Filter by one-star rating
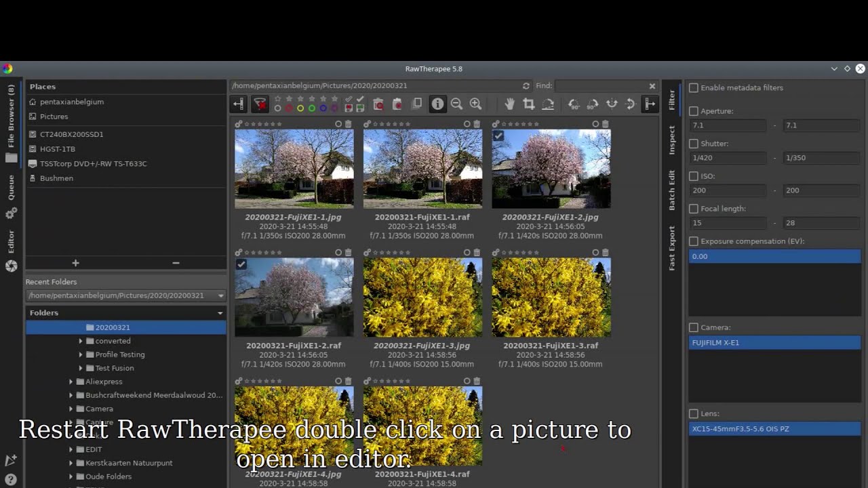Screen dimensions: 868x488 [289, 100]
